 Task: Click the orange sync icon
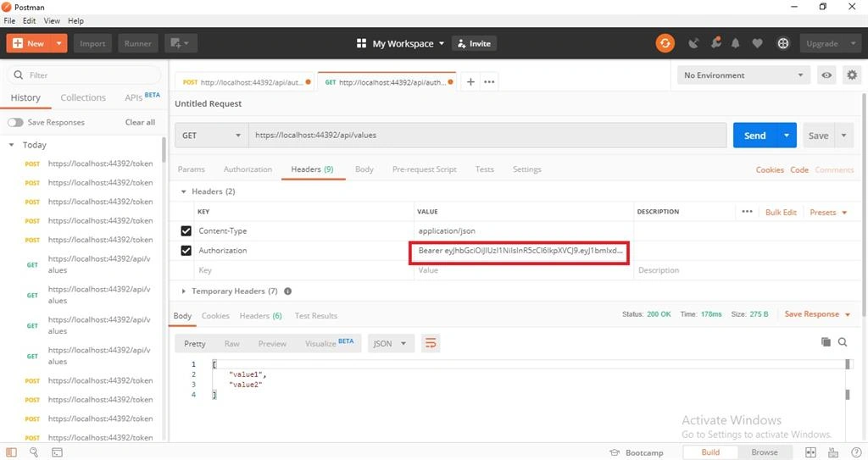click(665, 43)
